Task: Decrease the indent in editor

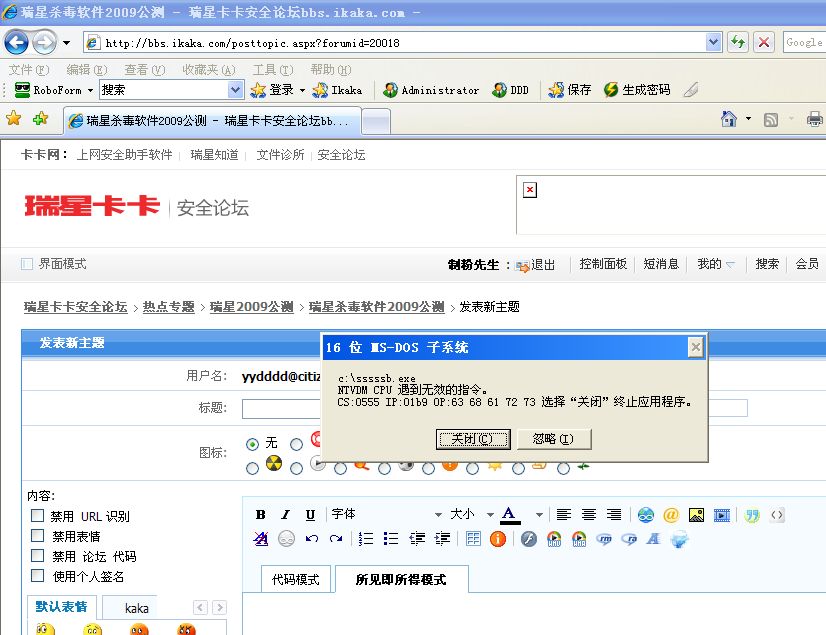Action: pos(417,539)
